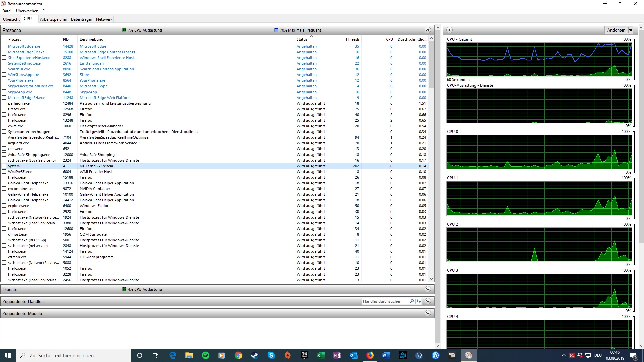Expand the Dienste section
The width and height of the screenshot is (644, 362).
click(x=428, y=289)
